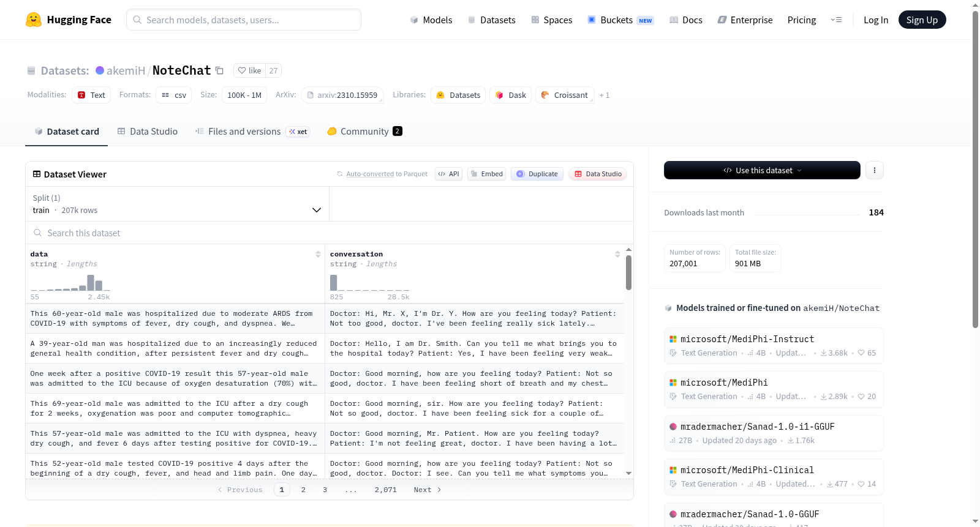Focus the main site search field
Screen dimensions: 980x527
click(x=244, y=20)
